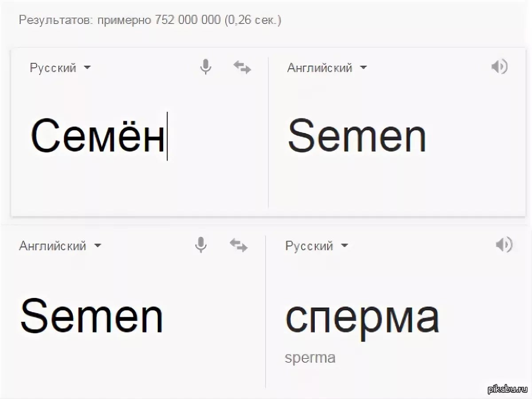Swap languages in the lower English-Russian translator
Viewport: 532px width, 399px height.
[239, 245]
